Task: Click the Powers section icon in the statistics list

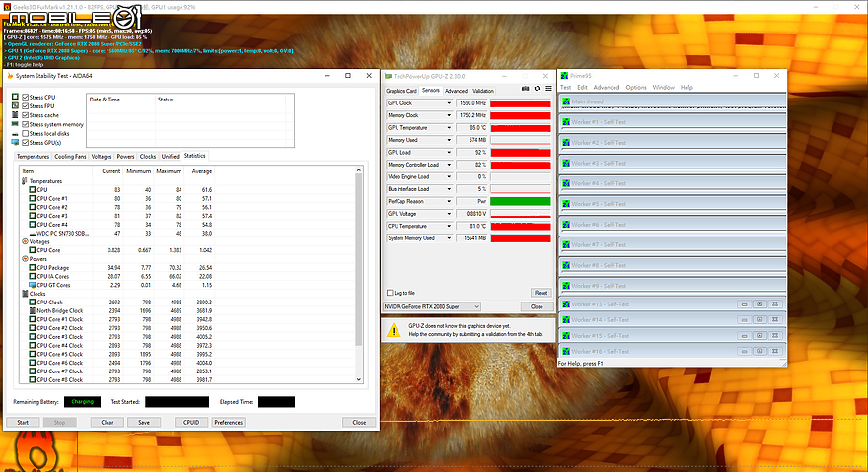Action: tap(25, 259)
